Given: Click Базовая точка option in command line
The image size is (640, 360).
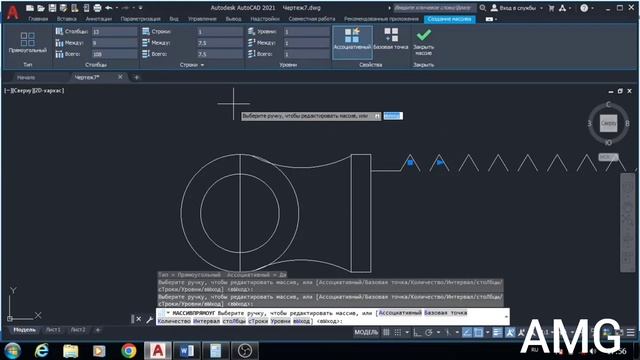Looking at the screenshot, I should click(x=445, y=313).
